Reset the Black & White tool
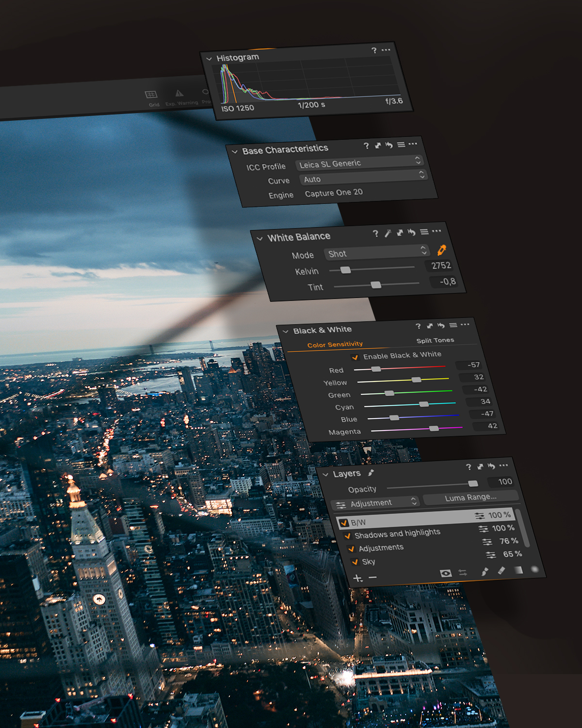This screenshot has width=582, height=728. point(441,325)
